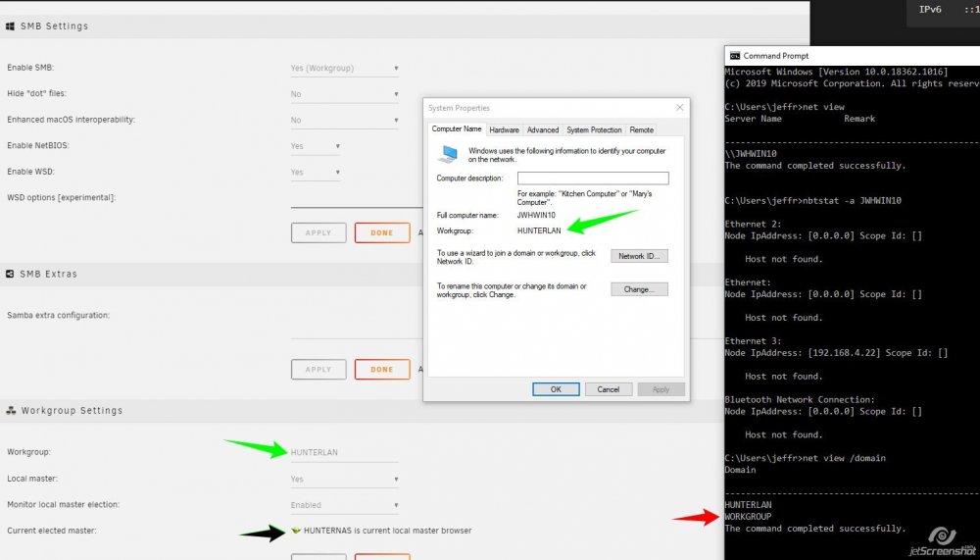Viewport: 980px width, 560px height.
Task: Open the Enable SMB dropdown
Action: click(x=344, y=69)
